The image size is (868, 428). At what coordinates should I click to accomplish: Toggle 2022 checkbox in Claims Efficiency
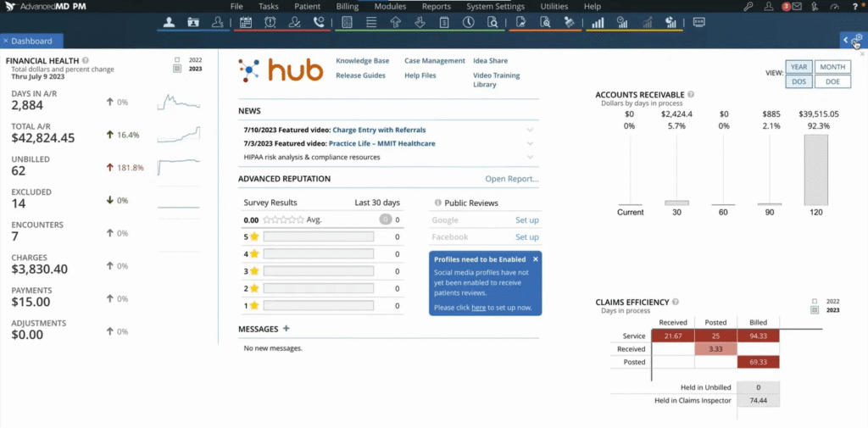(x=815, y=301)
